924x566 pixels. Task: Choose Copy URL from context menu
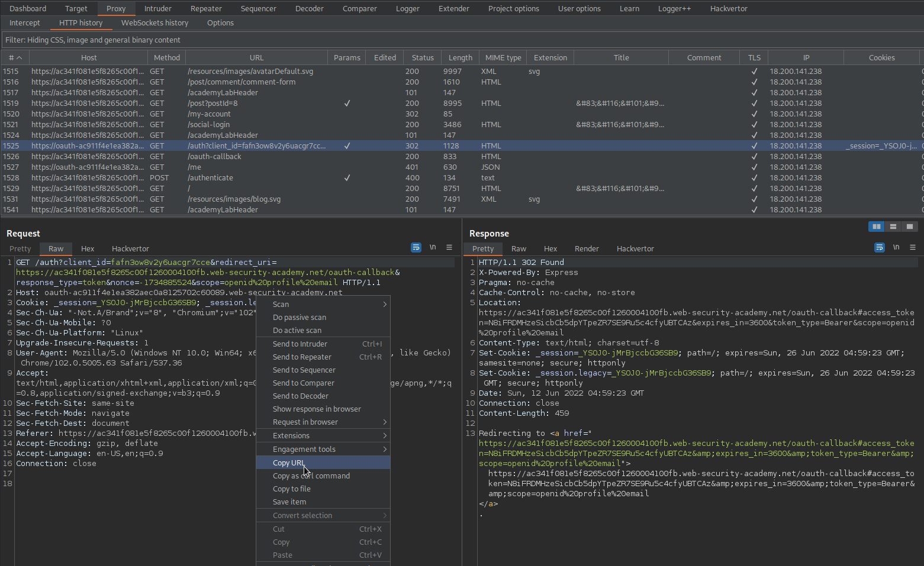(323, 462)
